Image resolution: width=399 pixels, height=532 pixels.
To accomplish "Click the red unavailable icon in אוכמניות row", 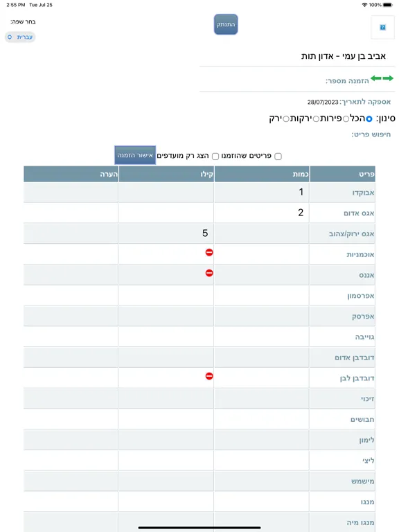I will [209, 252].
